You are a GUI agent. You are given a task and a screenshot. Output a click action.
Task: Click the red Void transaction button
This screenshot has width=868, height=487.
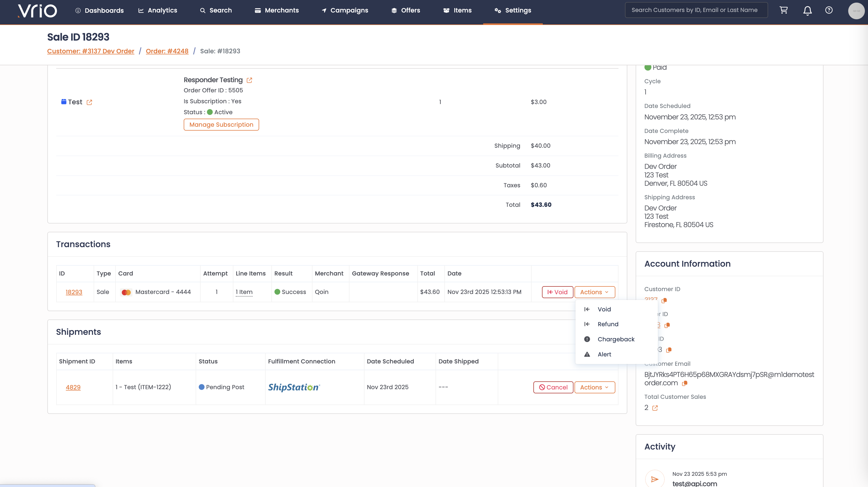[x=557, y=292]
